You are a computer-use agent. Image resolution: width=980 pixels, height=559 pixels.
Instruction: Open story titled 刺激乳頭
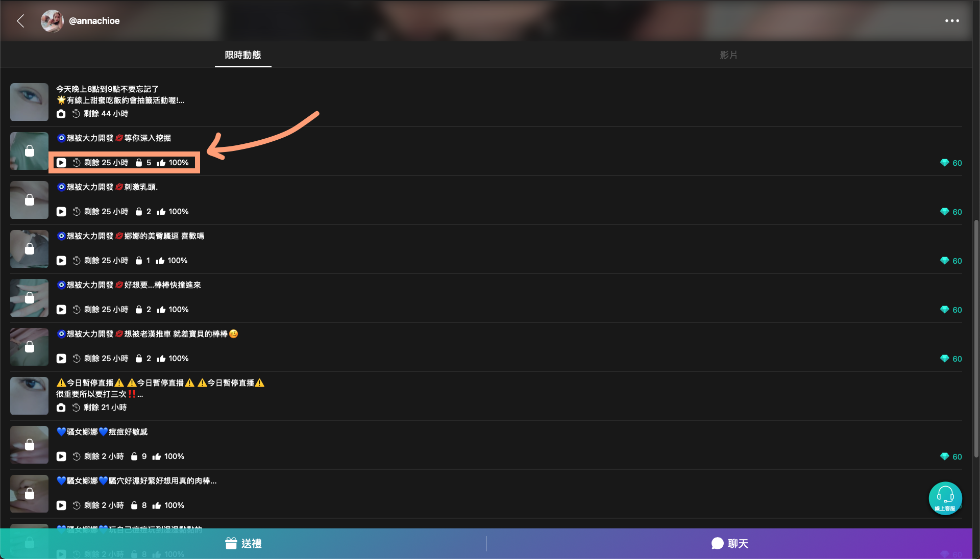(107, 187)
